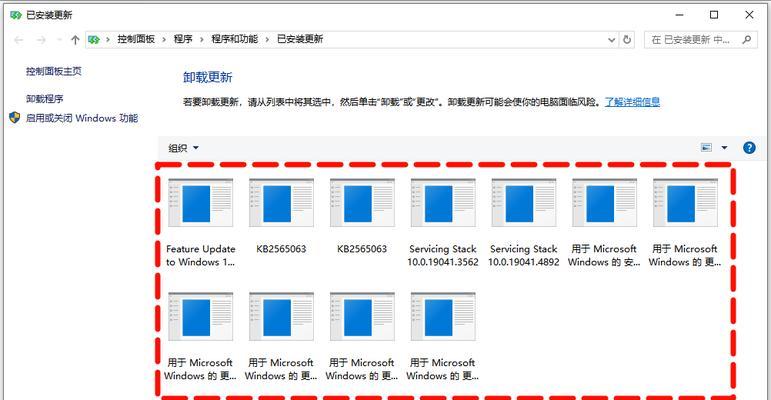Open 卸载程序 link in left pane

(45, 99)
